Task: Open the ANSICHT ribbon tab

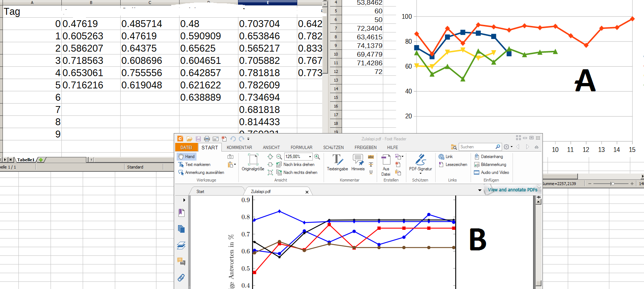Action: click(271, 148)
